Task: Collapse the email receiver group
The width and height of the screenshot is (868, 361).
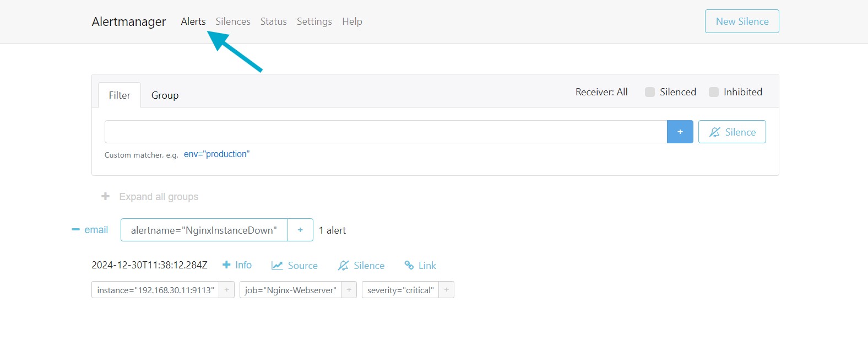Action: coord(76,230)
